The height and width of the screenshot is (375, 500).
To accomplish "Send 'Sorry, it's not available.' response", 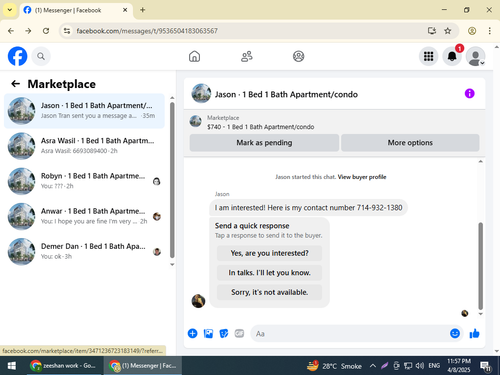I will click(269, 292).
